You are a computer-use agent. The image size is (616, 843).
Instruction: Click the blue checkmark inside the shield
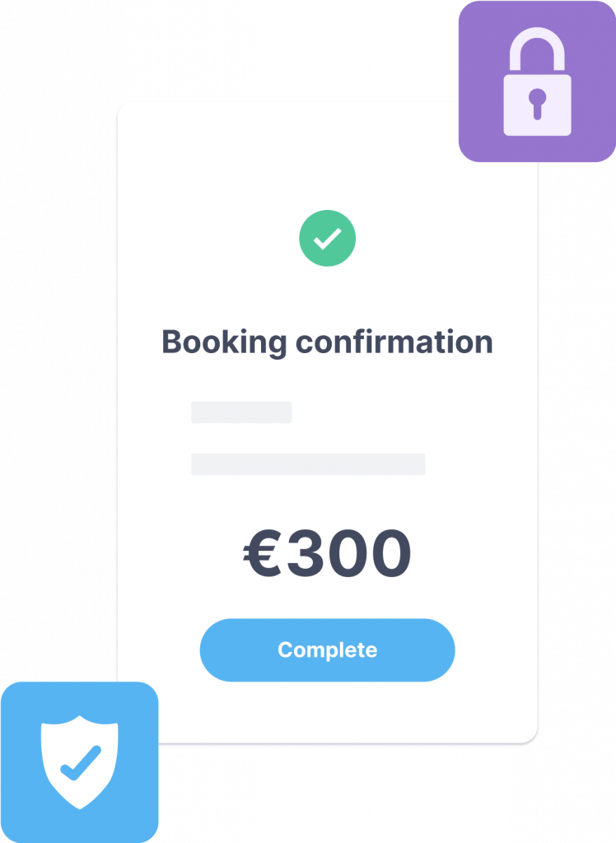pos(81,762)
